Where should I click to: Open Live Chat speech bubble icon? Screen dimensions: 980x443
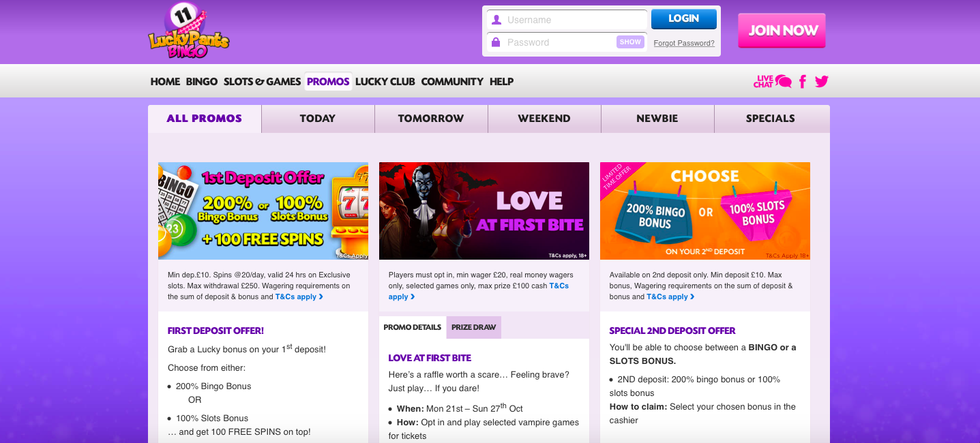[x=784, y=82]
